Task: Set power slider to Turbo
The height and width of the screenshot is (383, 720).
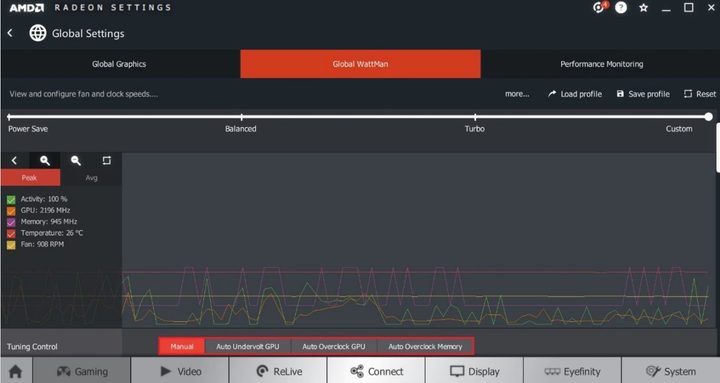Action: coord(475,117)
